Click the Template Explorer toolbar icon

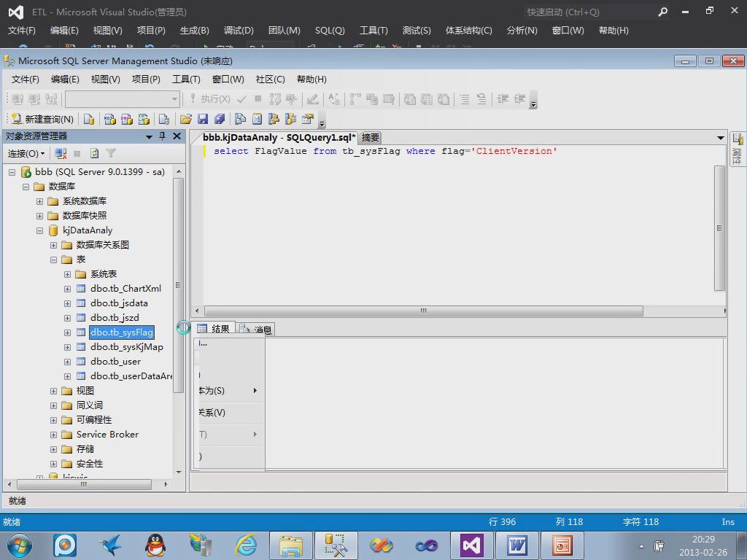pyautogui.click(x=290, y=119)
